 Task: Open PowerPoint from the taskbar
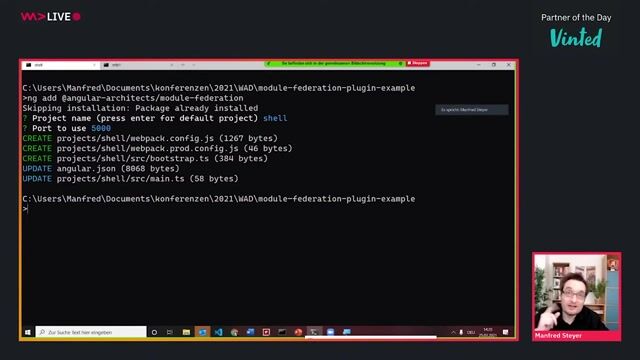pyautogui.click(x=298, y=332)
